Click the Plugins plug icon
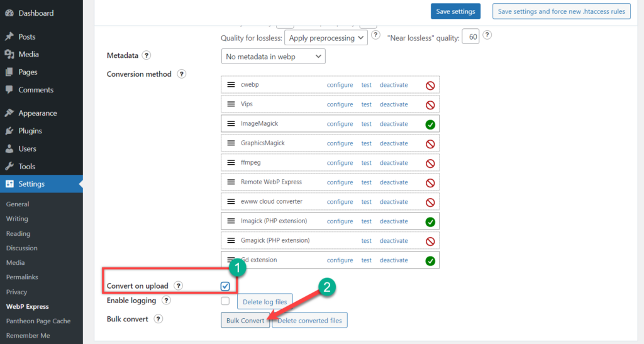 tap(9, 131)
